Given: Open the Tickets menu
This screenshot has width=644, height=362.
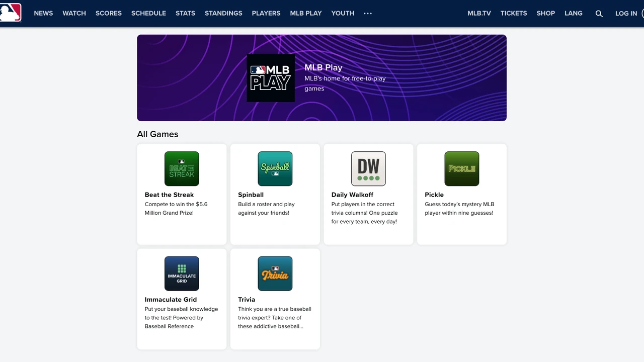Looking at the screenshot, I should click(514, 13).
